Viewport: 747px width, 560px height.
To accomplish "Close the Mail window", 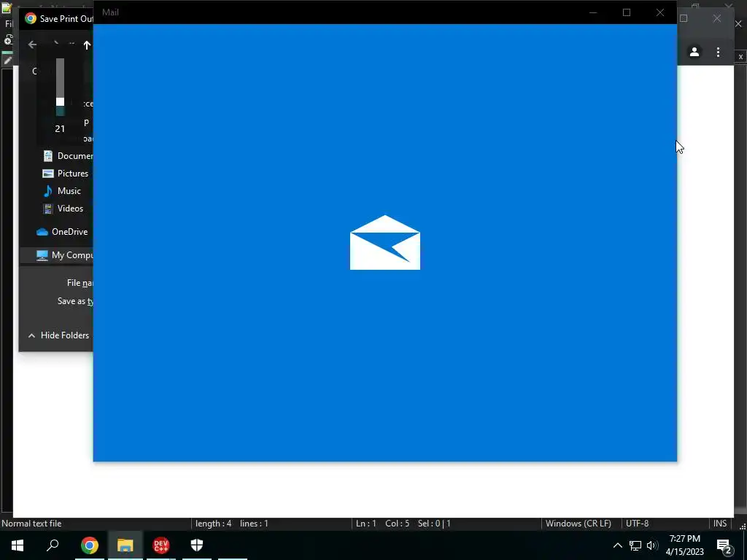I will [x=659, y=12].
